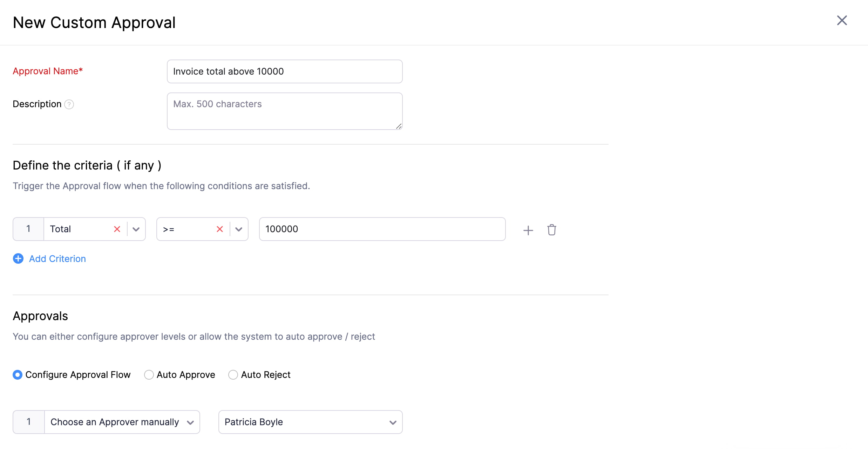The width and height of the screenshot is (868, 449).
Task: Select the Auto Reject option
Action: (x=233, y=374)
